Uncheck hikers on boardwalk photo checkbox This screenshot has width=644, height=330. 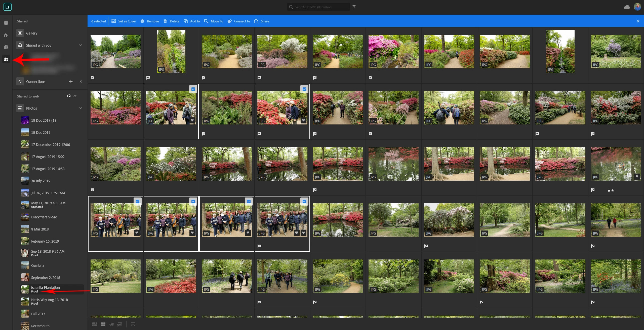pyautogui.click(x=193, y=89)
